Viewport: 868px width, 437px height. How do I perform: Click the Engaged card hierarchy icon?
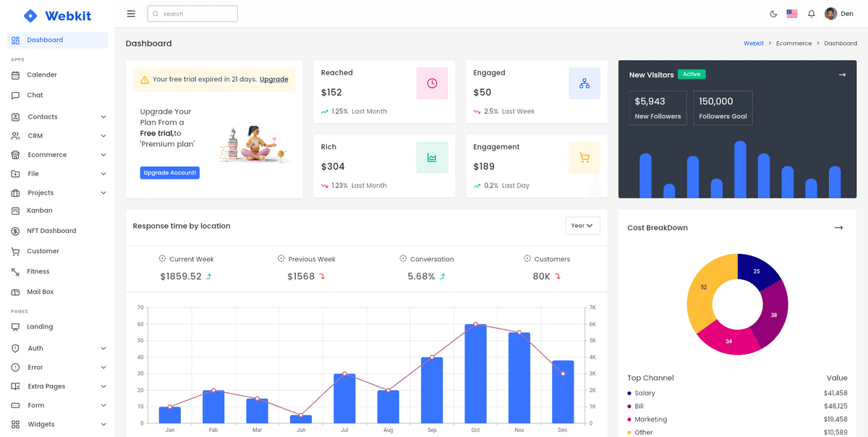click(x=584, y=83)
